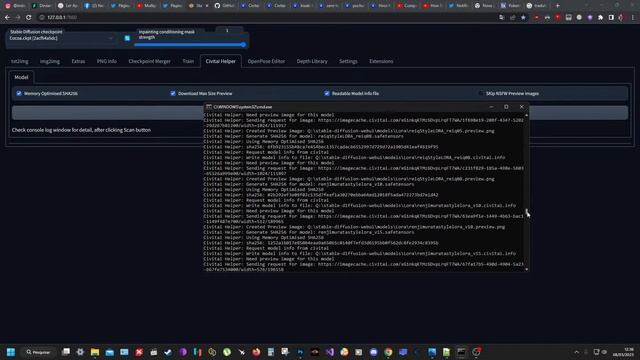Click cmd window scrollbar down arrow
Image resolution: width=640 pixels, height=360 pixels.
click(527, 269)
